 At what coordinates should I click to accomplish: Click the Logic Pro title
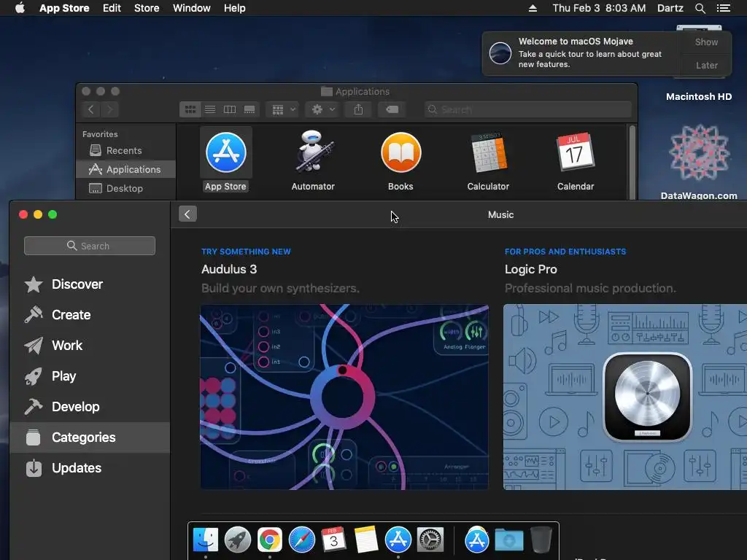click(531, 269)
